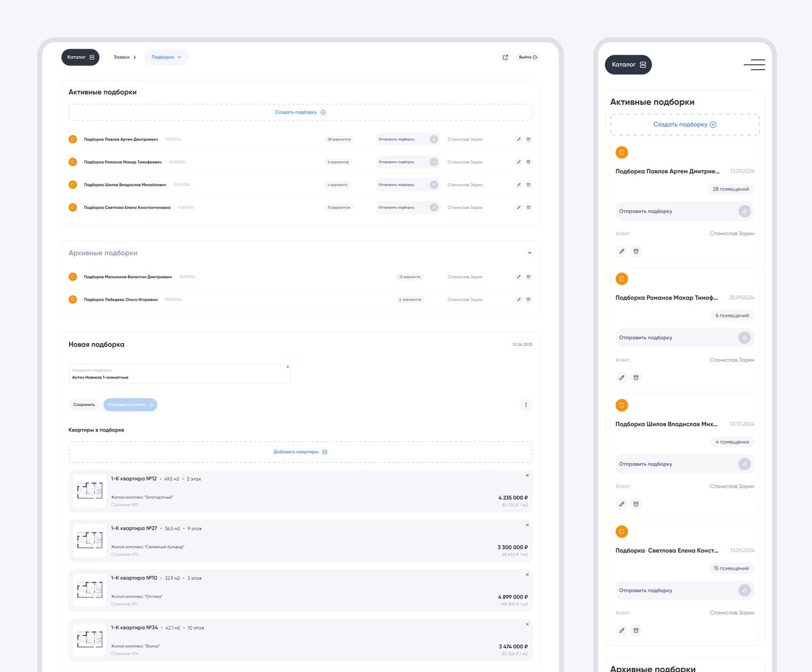Viewport: 812px width, 672px height.
Task: Archive the Шилов Владислав Михайлович desktop row
Action: coord(528,185)
